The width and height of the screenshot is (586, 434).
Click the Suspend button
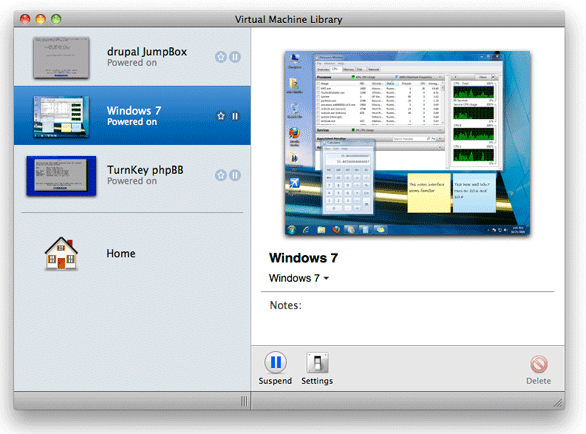coord(275,368)
